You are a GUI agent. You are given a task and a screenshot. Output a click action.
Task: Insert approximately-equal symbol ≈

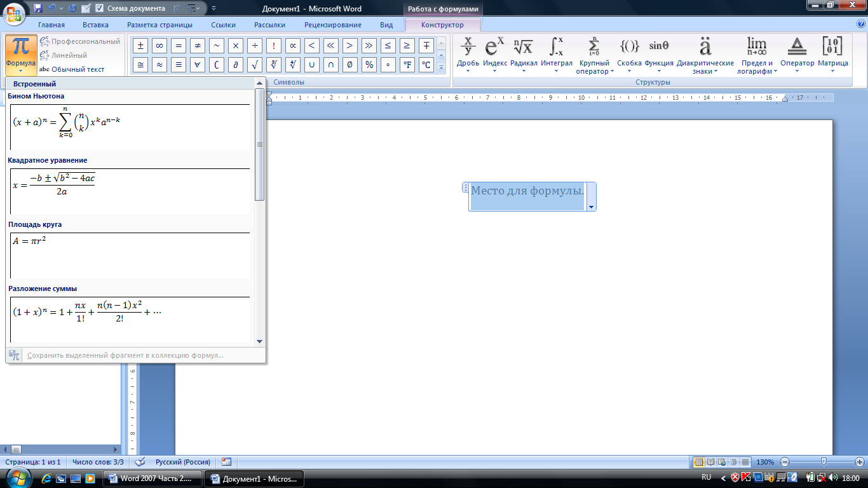click(x=159, y=64)
